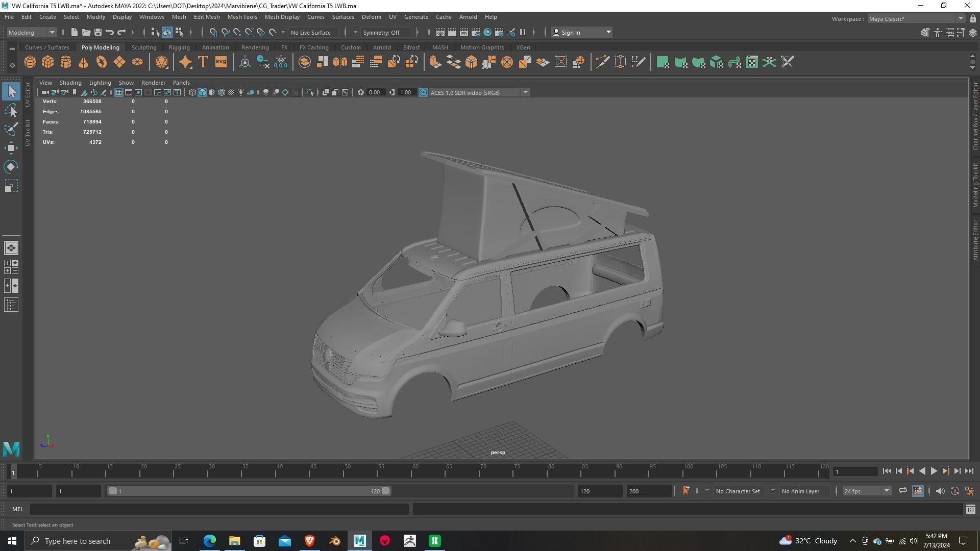Toggle timeline audio mute icon

[x=940, y=491]
